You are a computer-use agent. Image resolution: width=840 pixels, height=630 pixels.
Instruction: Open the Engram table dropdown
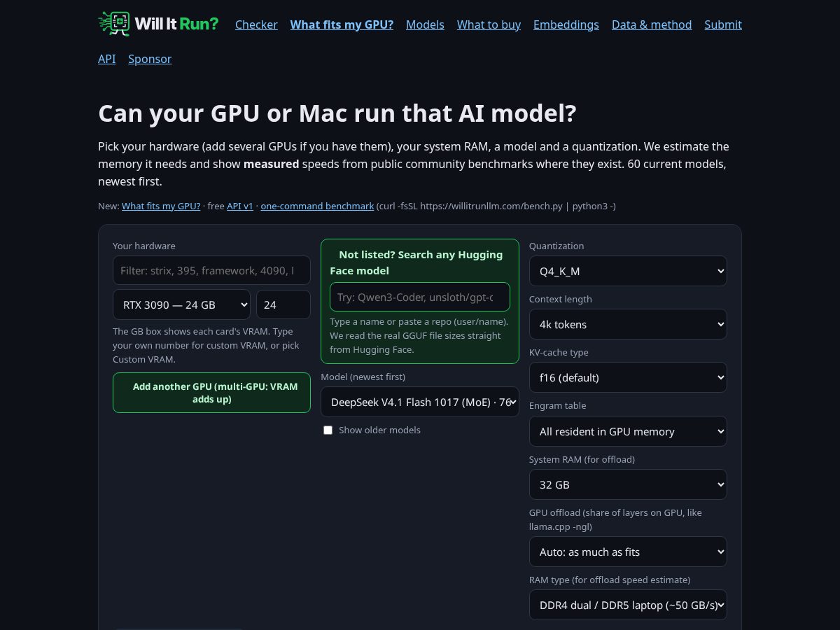click(628, 431)
